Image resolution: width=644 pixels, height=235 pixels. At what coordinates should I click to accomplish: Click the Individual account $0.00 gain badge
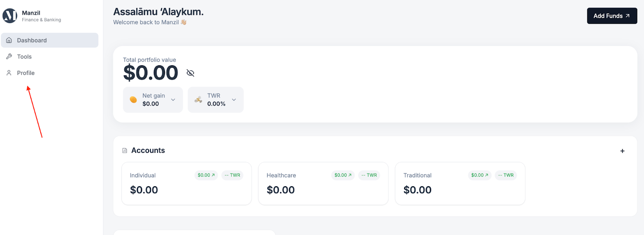(206, 175)
